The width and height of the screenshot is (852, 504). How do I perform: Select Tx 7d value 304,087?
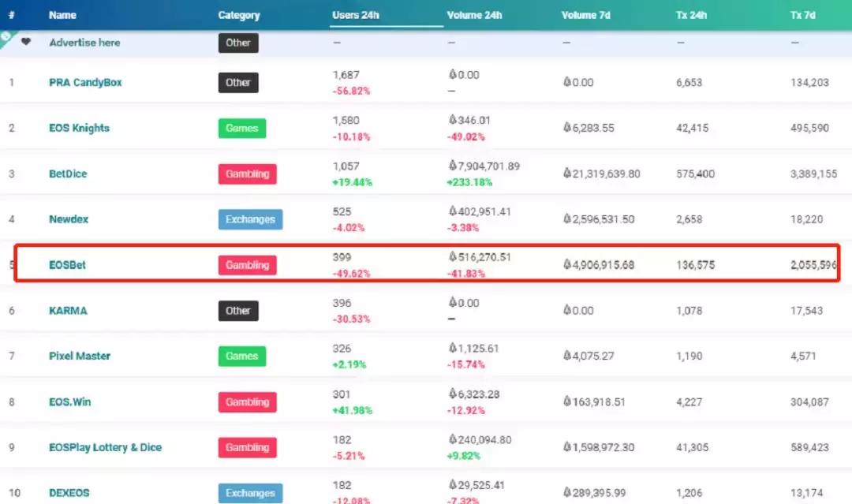(x=809, y=402)
